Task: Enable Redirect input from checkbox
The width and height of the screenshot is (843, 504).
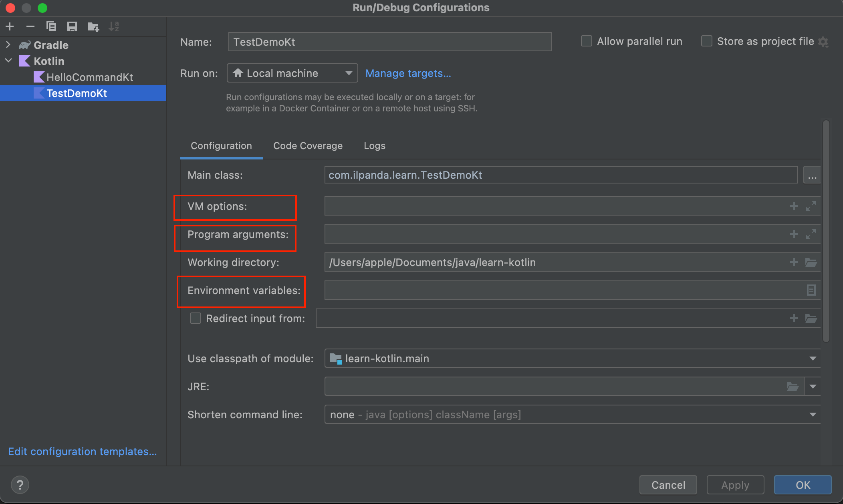Action: [x=196, y=318]
